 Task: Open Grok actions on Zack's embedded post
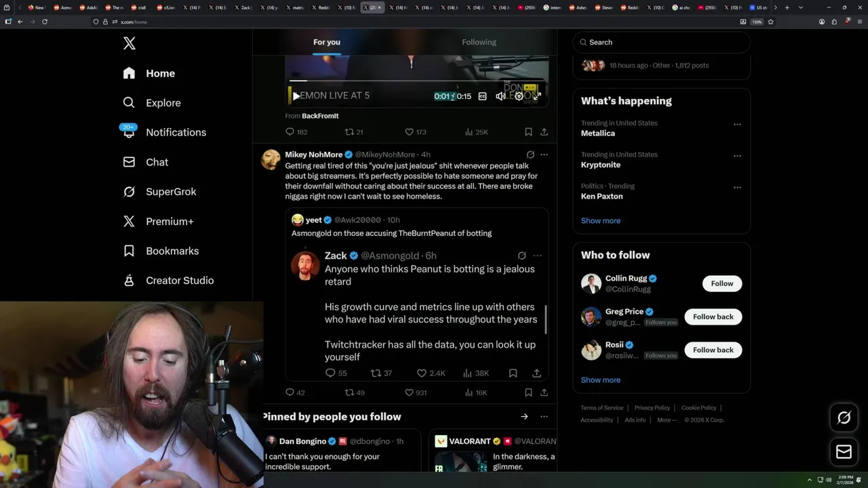coord(521,256)
